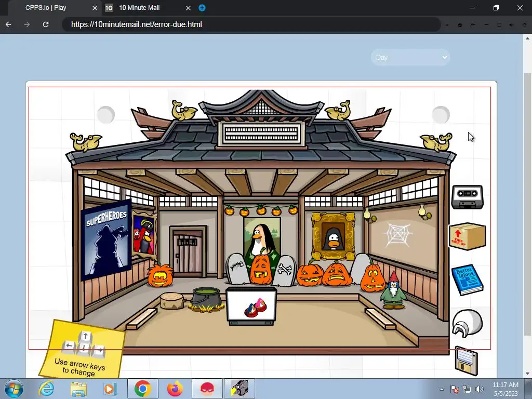This screenshot has height=399, width=532.
Task: Open the furniture storage box icon
Action: pyautogui.click(x=467, y=236)
